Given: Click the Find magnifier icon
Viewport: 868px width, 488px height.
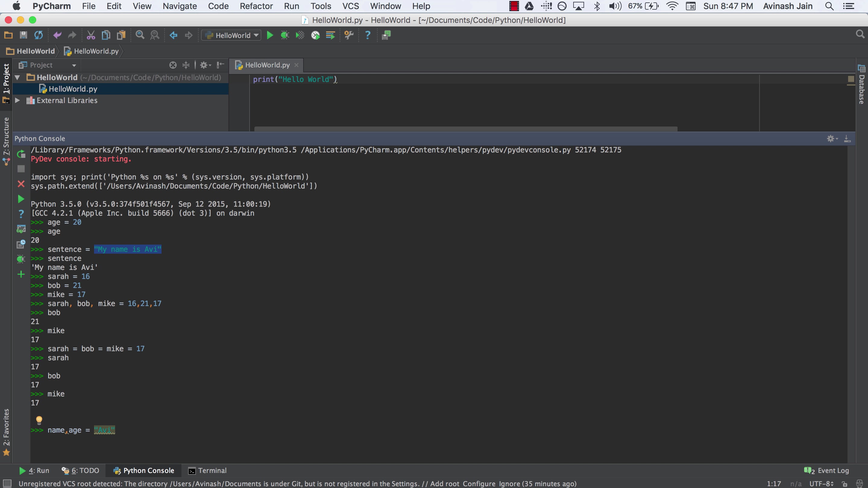Looking at the screenshot, I should (x=140, y=35).
